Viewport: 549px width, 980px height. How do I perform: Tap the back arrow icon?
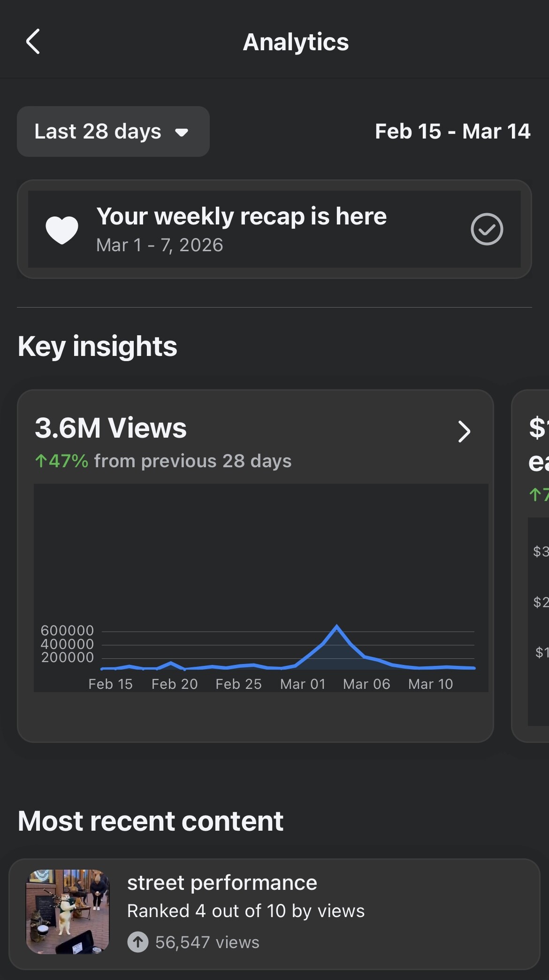point(33,42)
